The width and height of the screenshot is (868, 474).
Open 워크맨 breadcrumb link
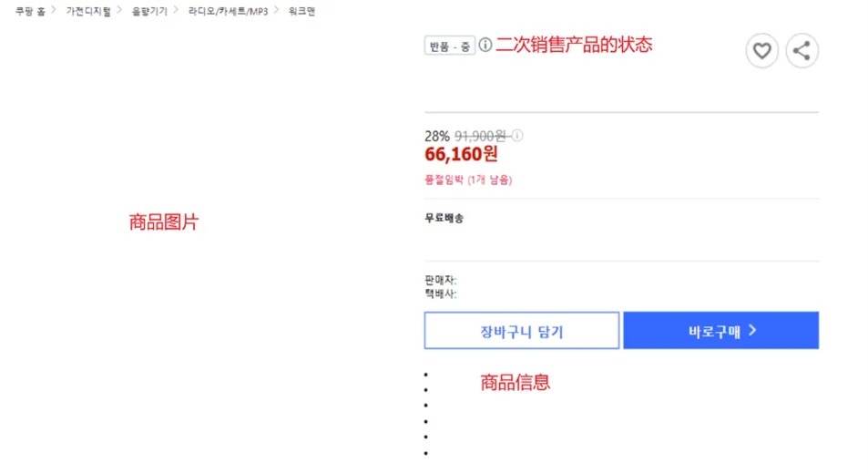(x=301, y=11)
